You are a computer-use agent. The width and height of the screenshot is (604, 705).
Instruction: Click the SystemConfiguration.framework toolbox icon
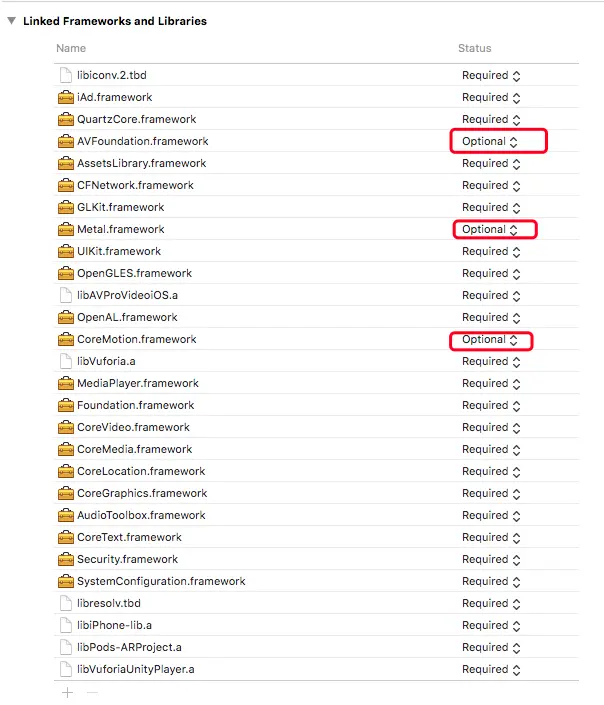[66, 582]
